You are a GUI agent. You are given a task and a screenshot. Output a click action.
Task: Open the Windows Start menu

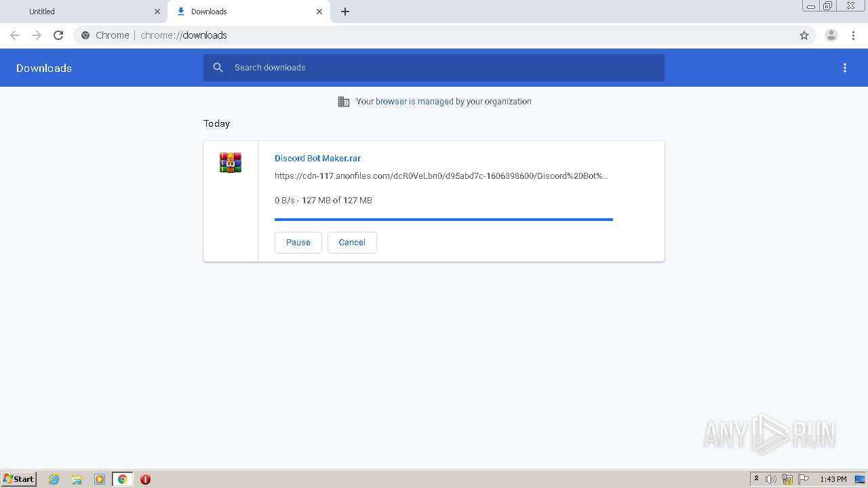click(x=19, y=479)
